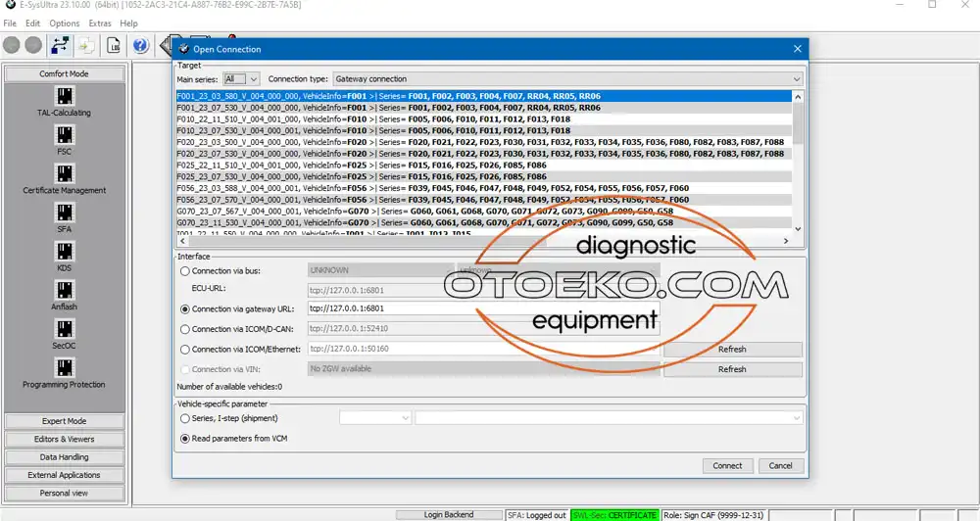This screenshot has width=980, height=521.
Task: Open the Main series dropdown
Action: coord(241,79)
